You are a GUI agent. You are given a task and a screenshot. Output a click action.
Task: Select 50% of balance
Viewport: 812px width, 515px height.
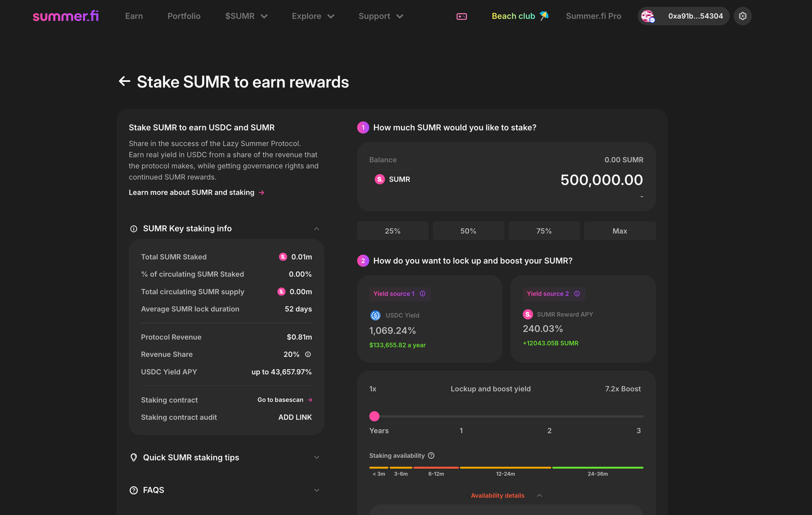click(x=468, y=231)
